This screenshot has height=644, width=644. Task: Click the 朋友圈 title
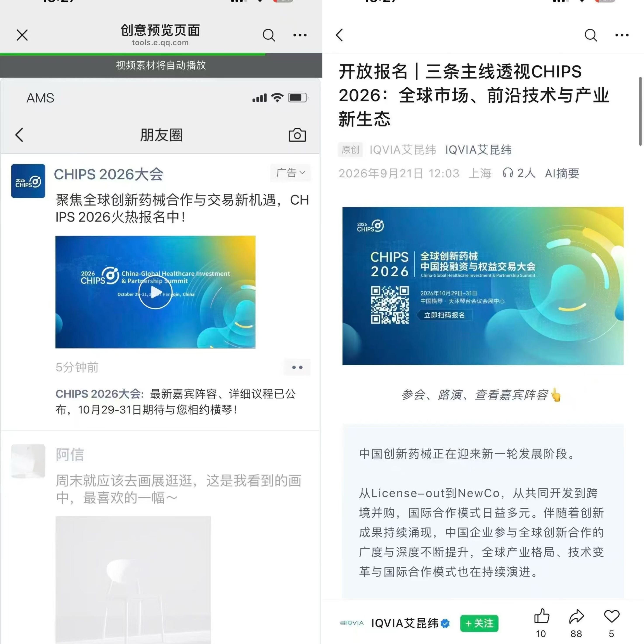coord(161,135)
